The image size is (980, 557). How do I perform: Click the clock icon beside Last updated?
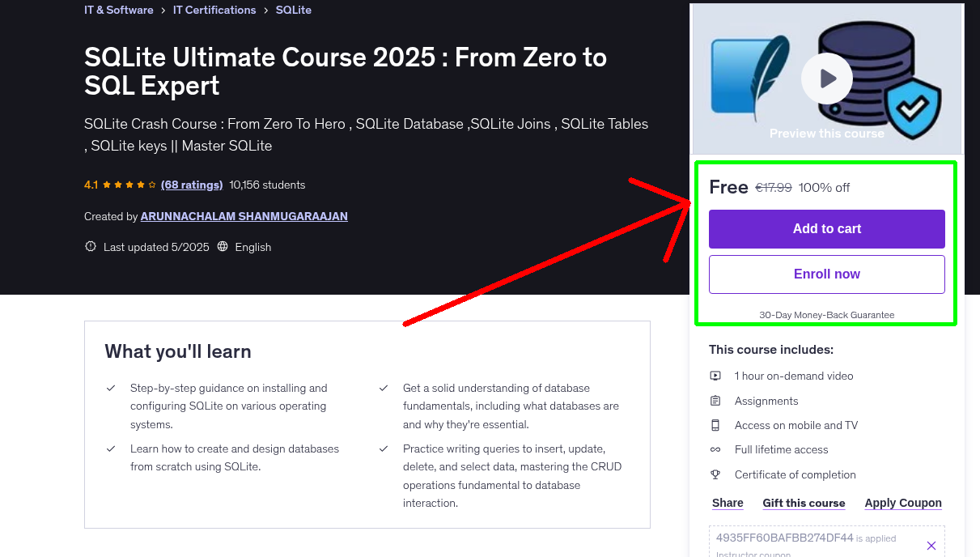click(90, 246)
